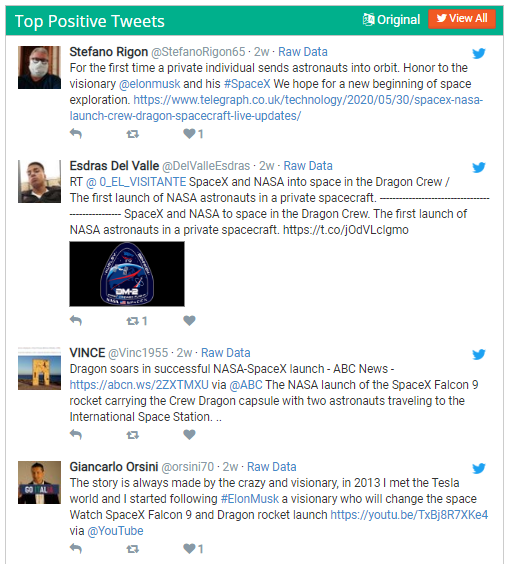Open the youtu.be video link

[409, 515]
